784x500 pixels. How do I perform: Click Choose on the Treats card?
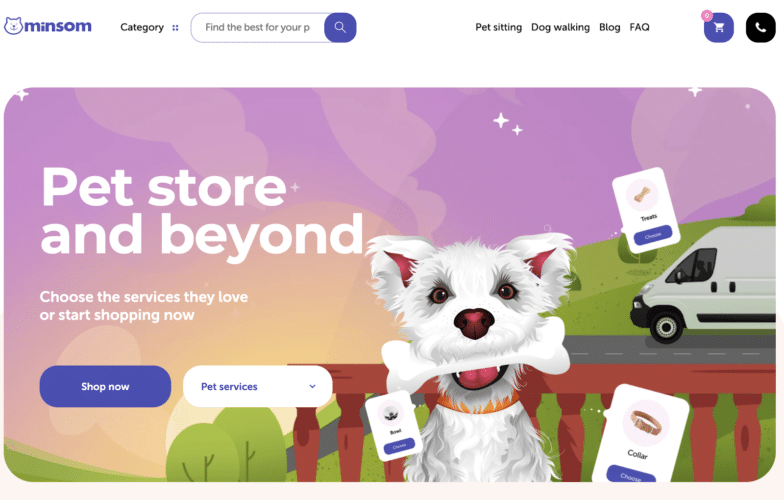[652, 236]
